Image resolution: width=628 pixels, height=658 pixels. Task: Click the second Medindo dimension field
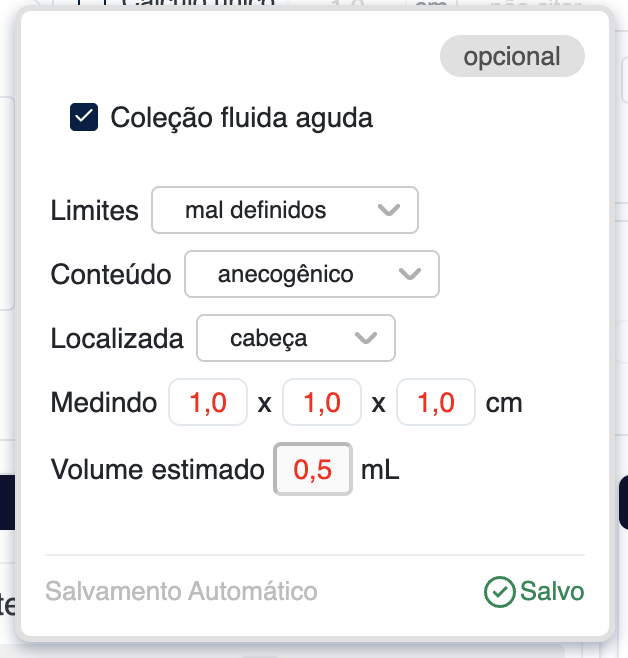(322, 404)
